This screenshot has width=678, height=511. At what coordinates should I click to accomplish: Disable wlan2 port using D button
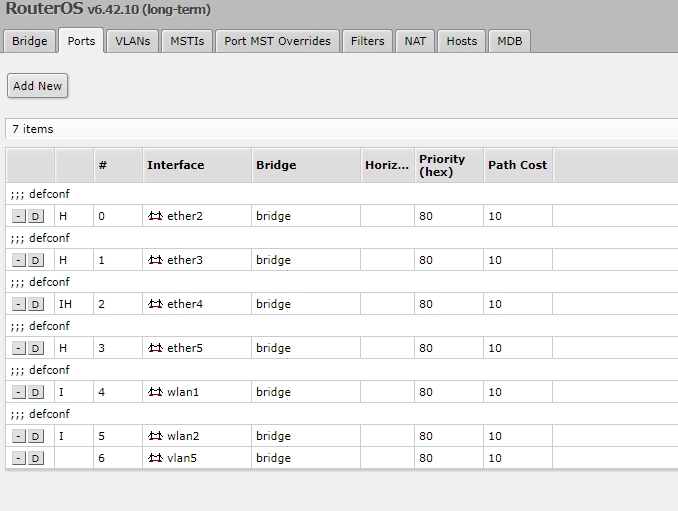(36, 436)
